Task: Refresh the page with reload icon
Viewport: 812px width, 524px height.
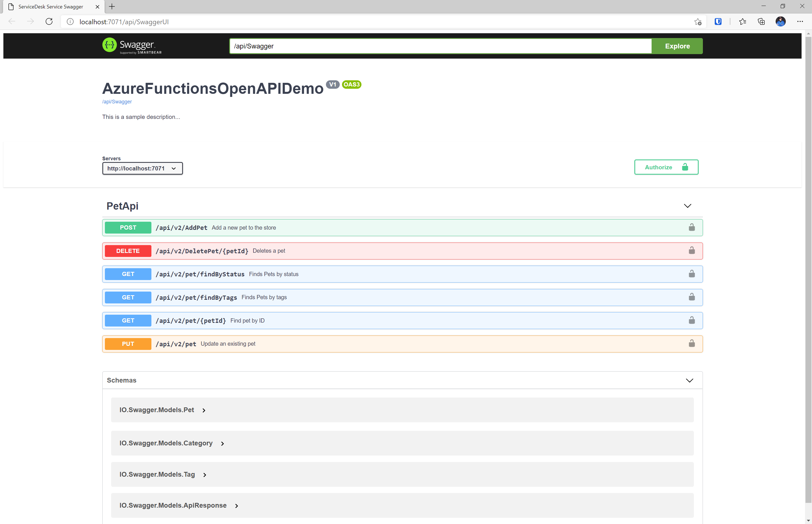Action: [x=49, y=22]
